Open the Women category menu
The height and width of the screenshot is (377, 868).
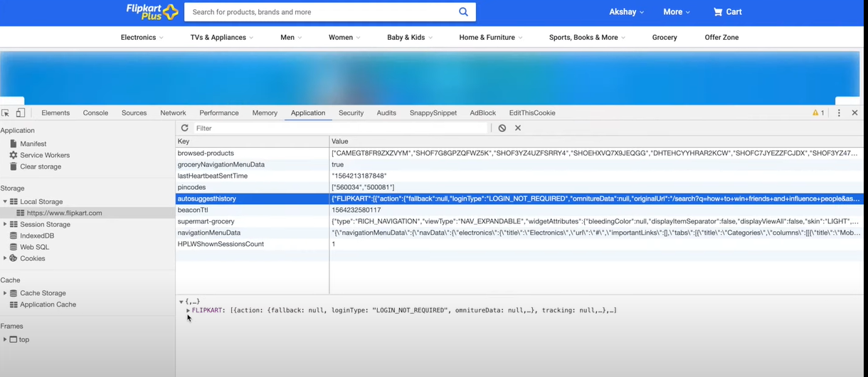344,37
